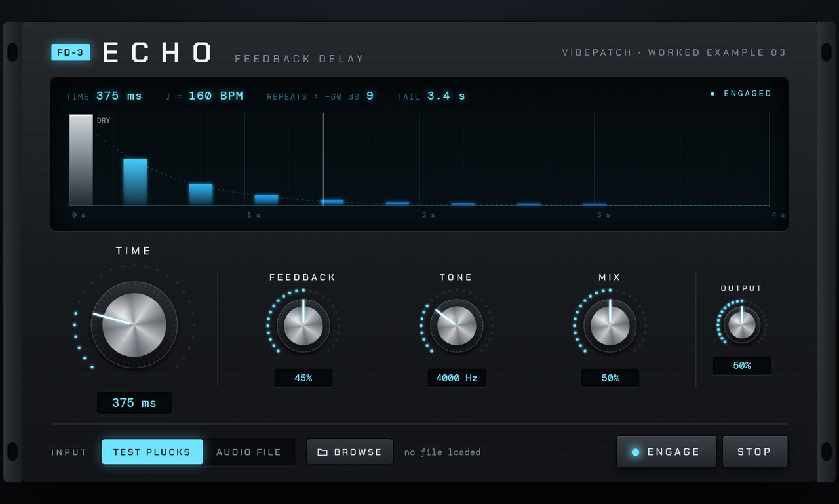839x504 pixels.
Task: Click the tallest blue echo repeat bar
Action: [135, 182]
